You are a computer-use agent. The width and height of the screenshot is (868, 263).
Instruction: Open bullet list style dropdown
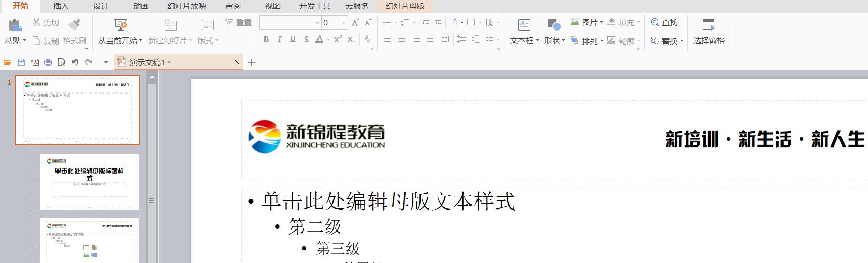(x=396, y=23)
